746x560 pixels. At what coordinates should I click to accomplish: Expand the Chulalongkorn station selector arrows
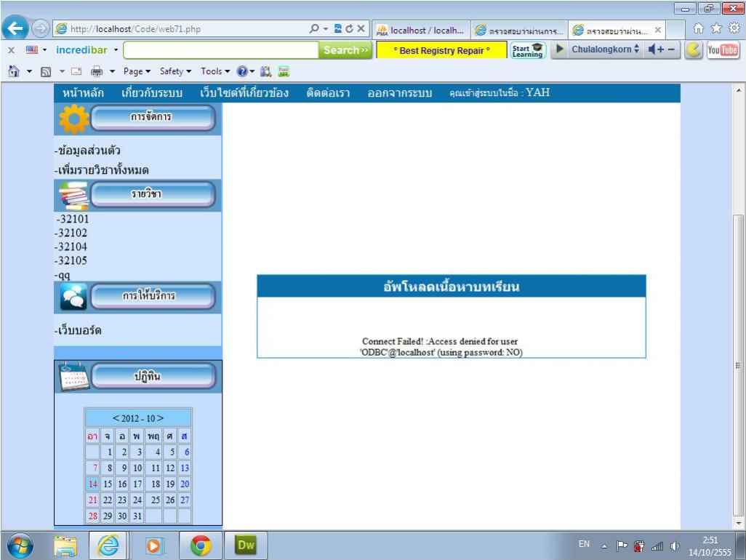636,49
